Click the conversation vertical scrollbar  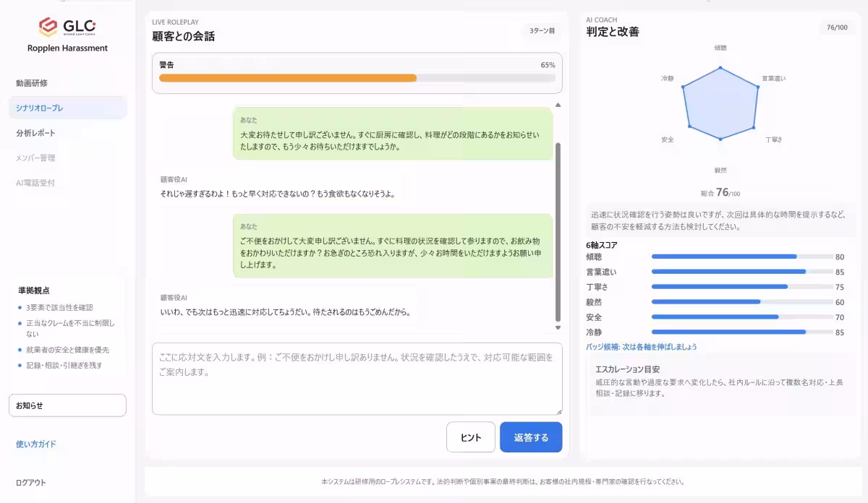(x=558, y=231)
